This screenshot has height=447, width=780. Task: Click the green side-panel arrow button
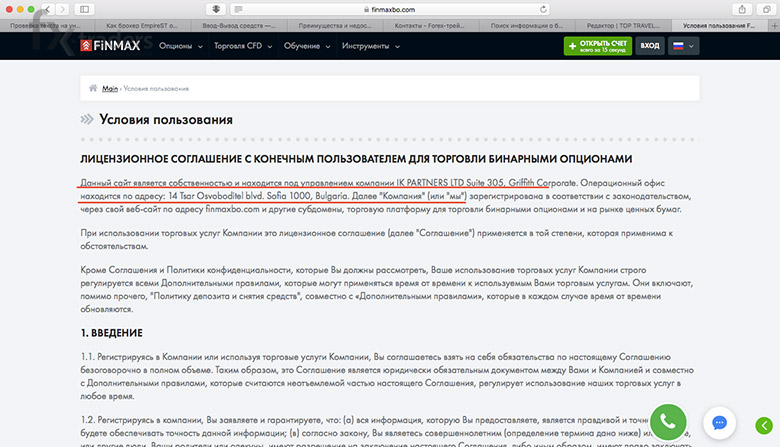click(764, 425)
